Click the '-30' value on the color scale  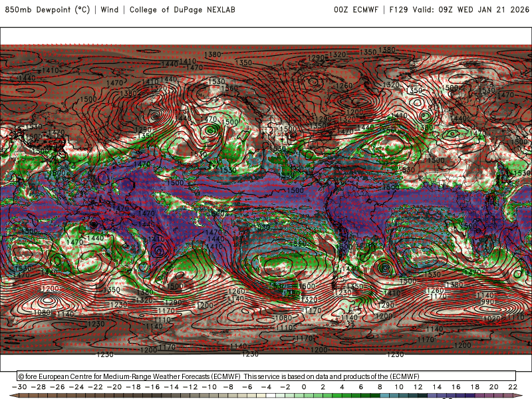(x=19, y=387)
